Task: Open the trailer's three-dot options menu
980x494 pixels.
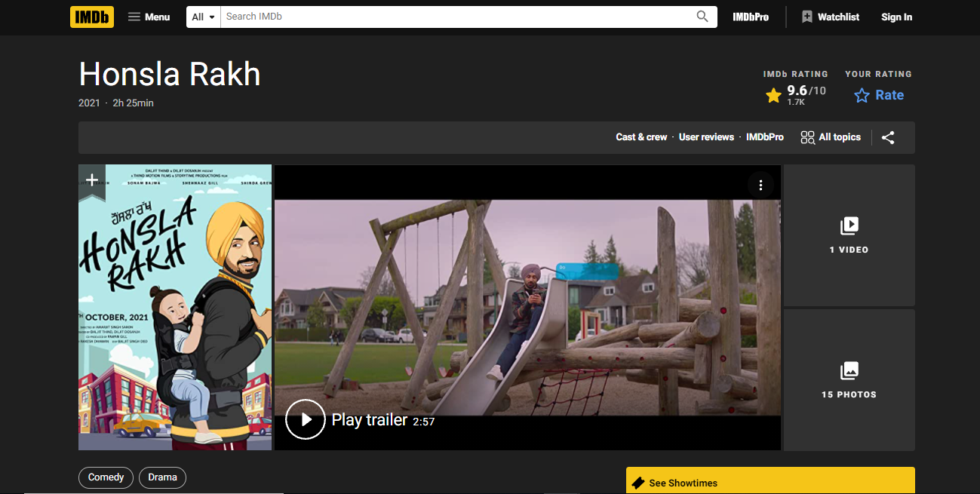Action: (760, 185)
